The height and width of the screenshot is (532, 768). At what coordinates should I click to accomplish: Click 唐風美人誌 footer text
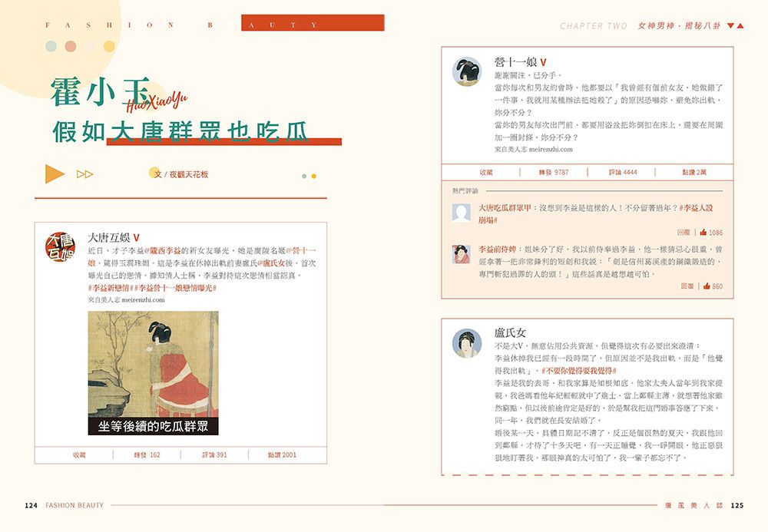694,506
